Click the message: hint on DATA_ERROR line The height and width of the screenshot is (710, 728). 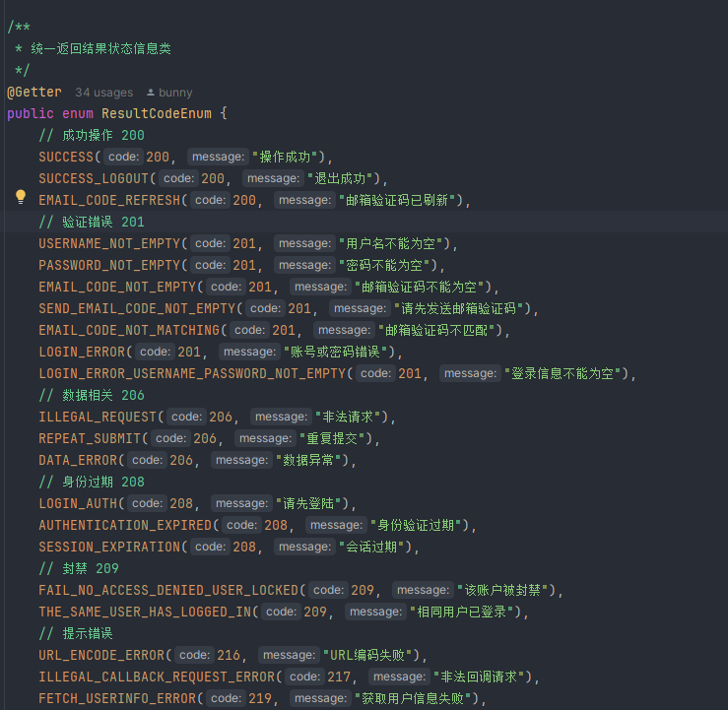click(x=241, y=460)
